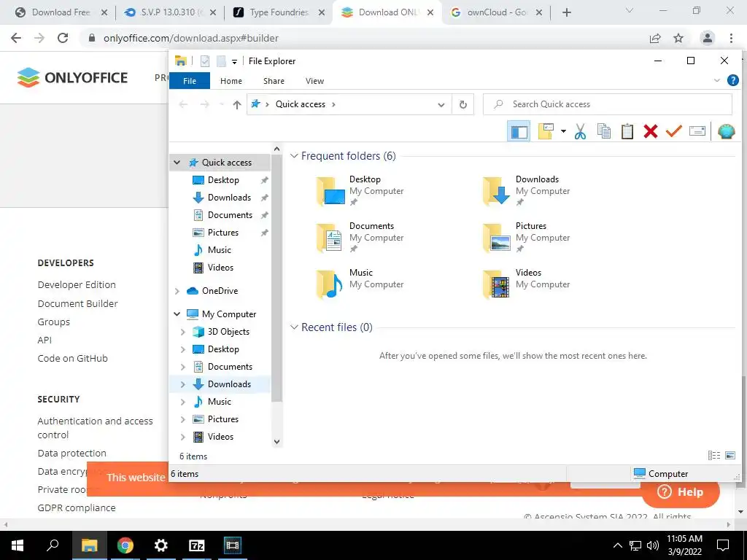Open the Share ribbon tab
The height and width of the screenshot is (560, 747).
(274, 81)
